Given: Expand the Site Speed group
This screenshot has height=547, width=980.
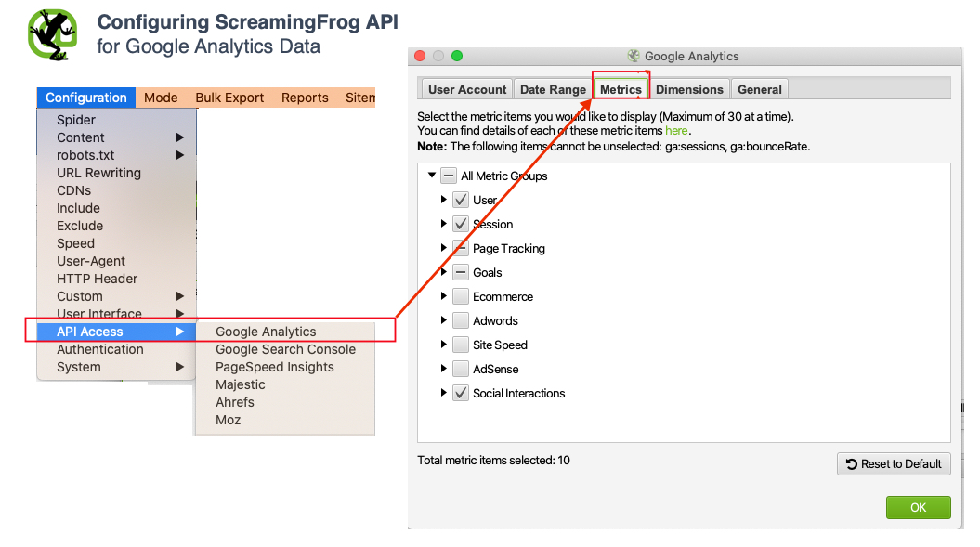Looking at the screenshot, I should [444, 345].
